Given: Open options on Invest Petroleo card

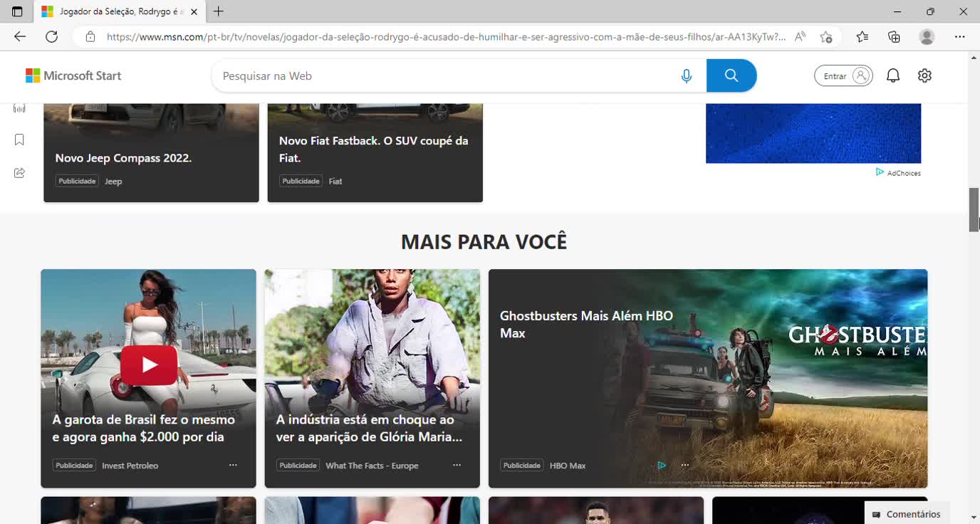Looking at the screenshot, I should coord(233,465).
